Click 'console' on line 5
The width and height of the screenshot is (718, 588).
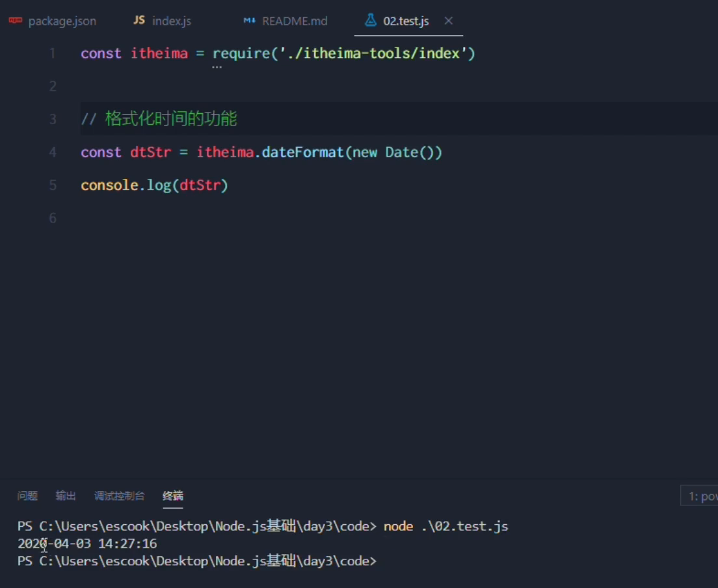(x=109, y=185)
